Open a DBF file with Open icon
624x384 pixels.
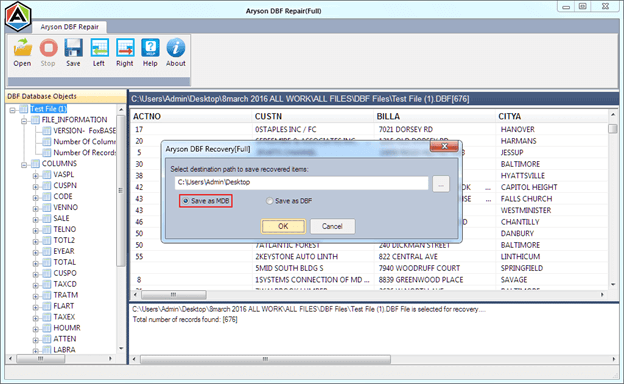(x=22, y=48)
